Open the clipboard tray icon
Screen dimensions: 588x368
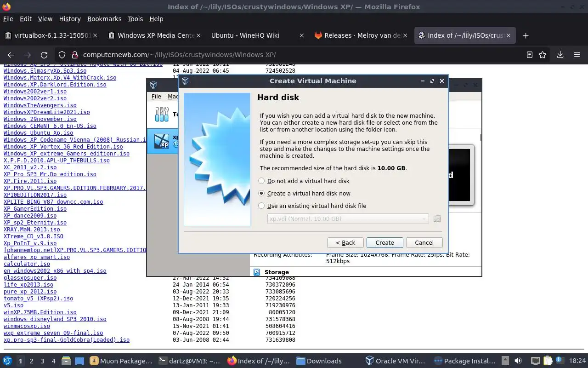point(548,361)
